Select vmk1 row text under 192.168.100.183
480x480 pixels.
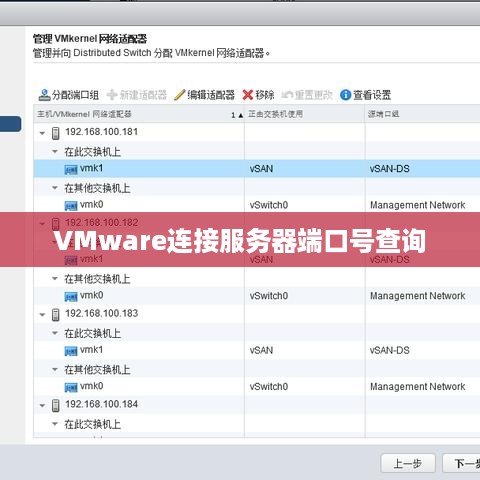click(91, 350)
